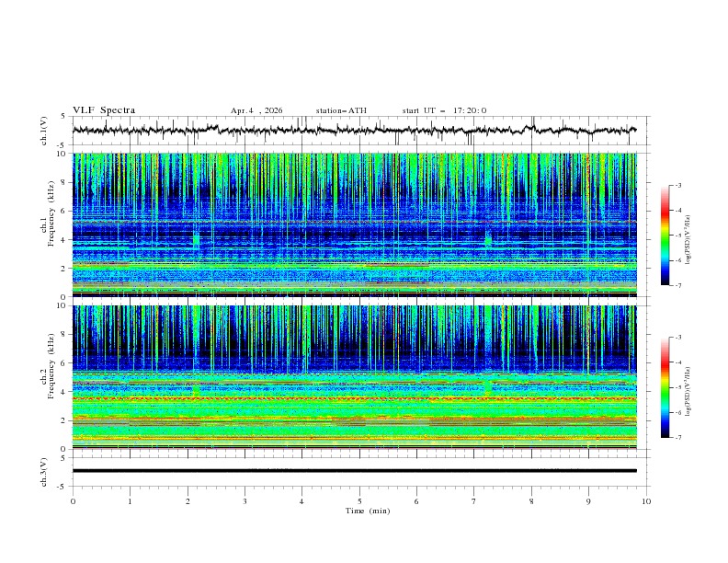The image size is (728, 563).
Task: Click the 4 kHz burst near minute 2 in ch.1
Action: (x=196, y=239)
